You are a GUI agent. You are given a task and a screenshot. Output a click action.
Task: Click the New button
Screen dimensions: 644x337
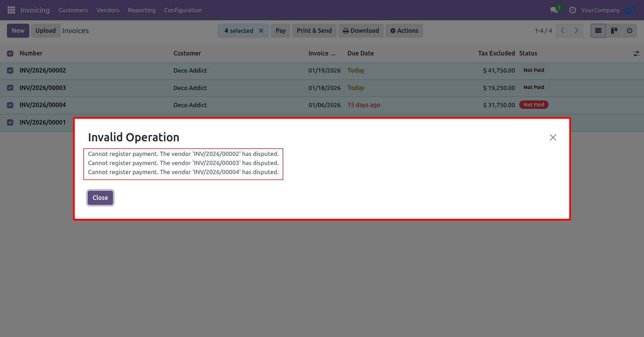(18, 31)
